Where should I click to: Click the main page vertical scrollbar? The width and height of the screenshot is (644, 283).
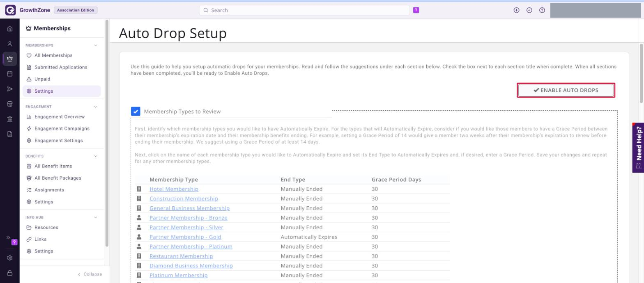[x=641, y=74]
